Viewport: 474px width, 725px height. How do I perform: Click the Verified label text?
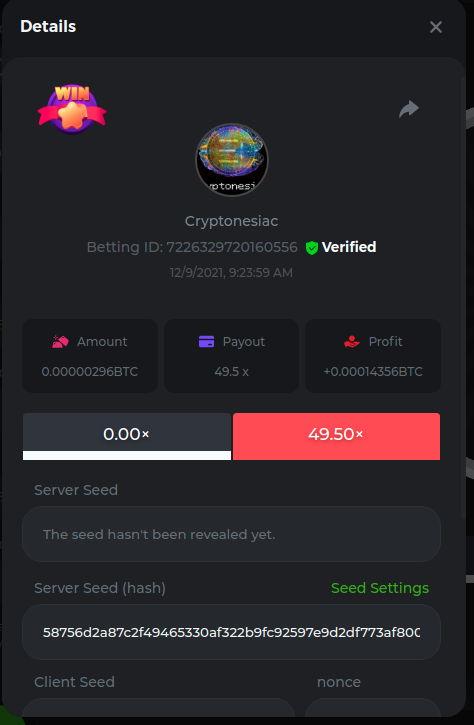pos(349,247)
